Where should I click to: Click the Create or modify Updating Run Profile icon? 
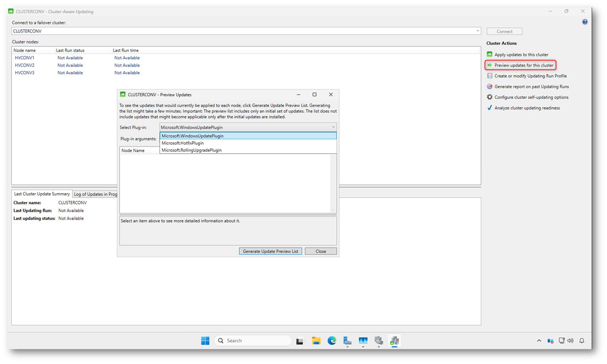coord(489,76)
